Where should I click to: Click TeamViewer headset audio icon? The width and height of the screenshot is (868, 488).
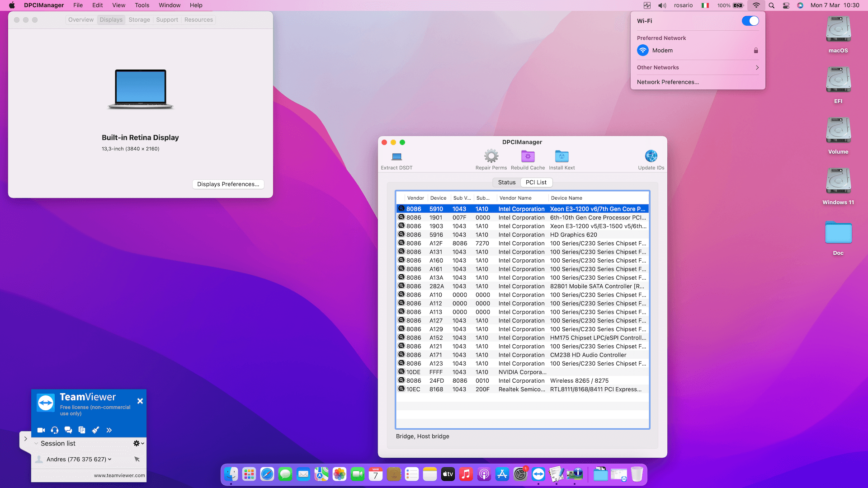(x=55, y=430)
